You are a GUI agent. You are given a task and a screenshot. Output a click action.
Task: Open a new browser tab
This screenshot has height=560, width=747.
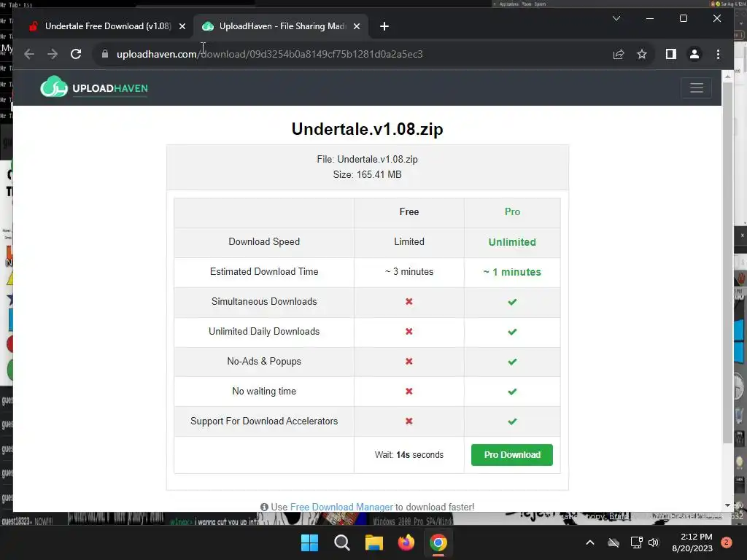(x=384, y=27)
